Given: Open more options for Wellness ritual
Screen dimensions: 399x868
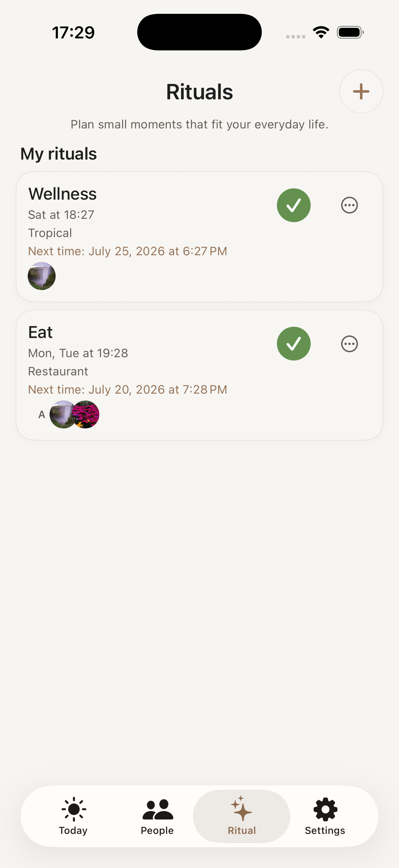Looking at the screenshot, I should tap(349, 205).
